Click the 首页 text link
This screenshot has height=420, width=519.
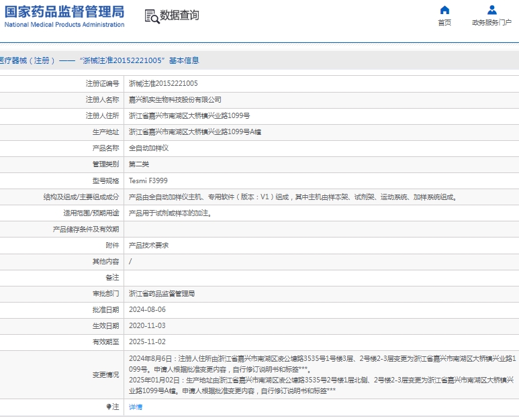click(x=444, y=23)
